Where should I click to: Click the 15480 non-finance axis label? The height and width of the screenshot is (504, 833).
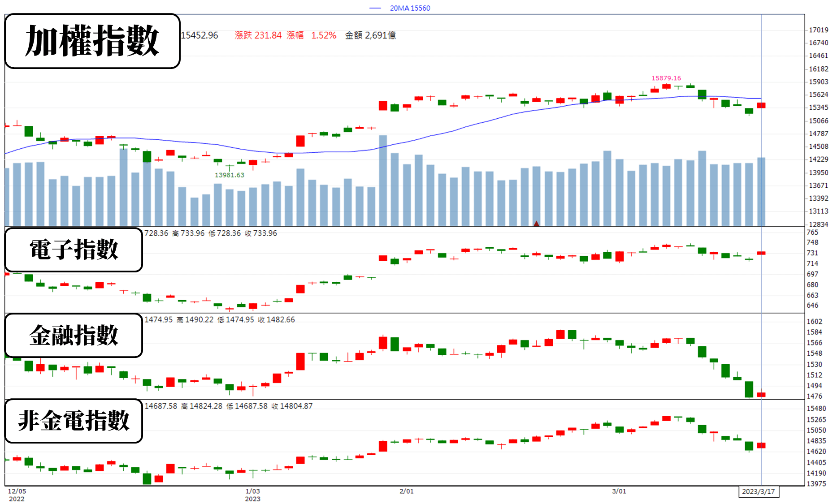pos(816,409)
